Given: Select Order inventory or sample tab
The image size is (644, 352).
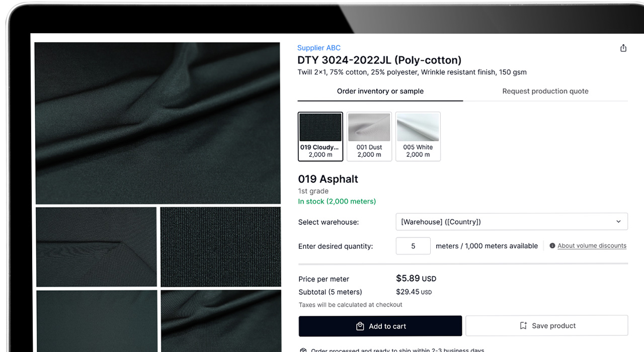Looking at the screenshot, I should (380, 91).
